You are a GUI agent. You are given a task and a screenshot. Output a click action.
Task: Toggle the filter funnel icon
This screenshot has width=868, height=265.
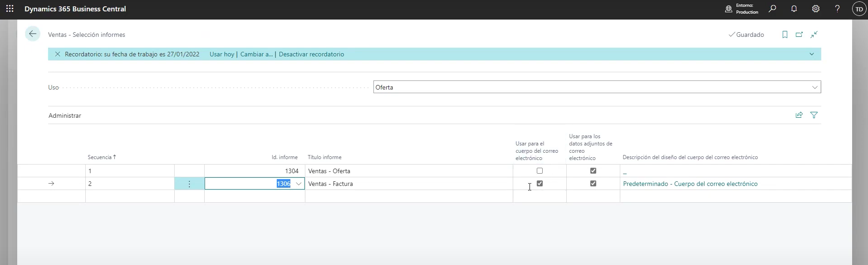click(x=814, y=115)
